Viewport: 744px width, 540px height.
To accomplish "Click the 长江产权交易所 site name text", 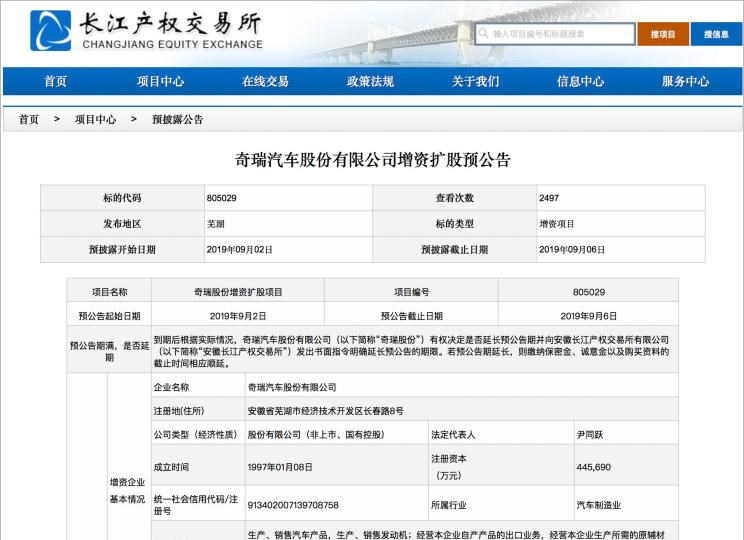I will point(170,23).
